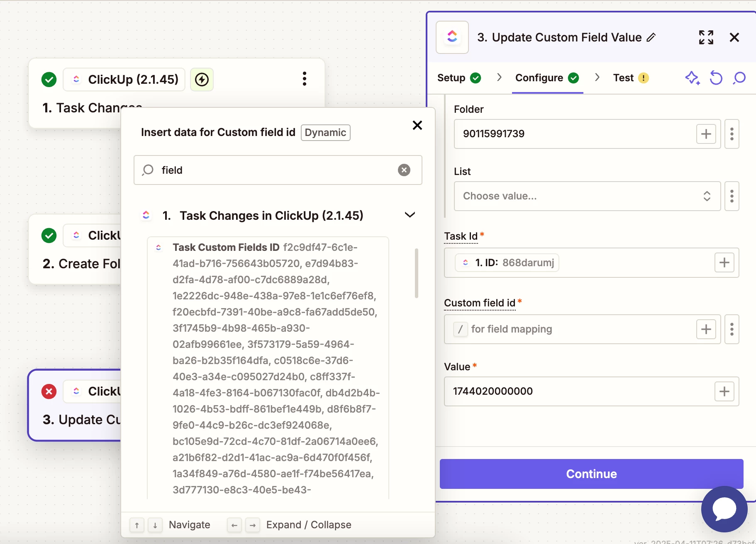Insert data with plus button in Folder field
756x544 pixels.
click(x=706, y=134)
